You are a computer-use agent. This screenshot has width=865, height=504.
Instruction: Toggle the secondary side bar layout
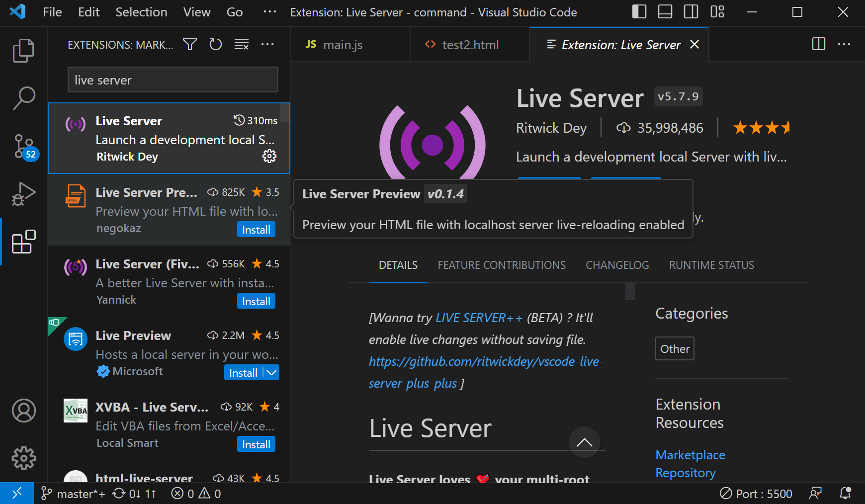tap(691, 12)
